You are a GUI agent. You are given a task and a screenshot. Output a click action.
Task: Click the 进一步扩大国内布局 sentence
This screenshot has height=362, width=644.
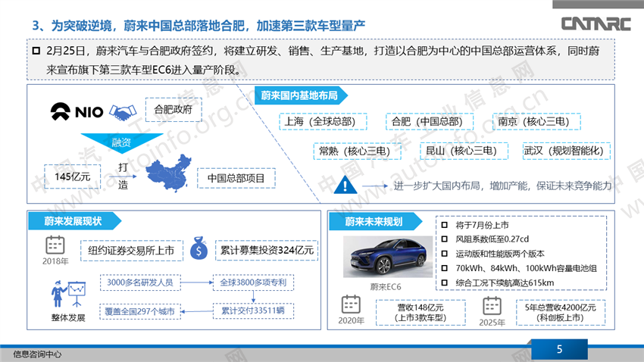pos(503,186)
